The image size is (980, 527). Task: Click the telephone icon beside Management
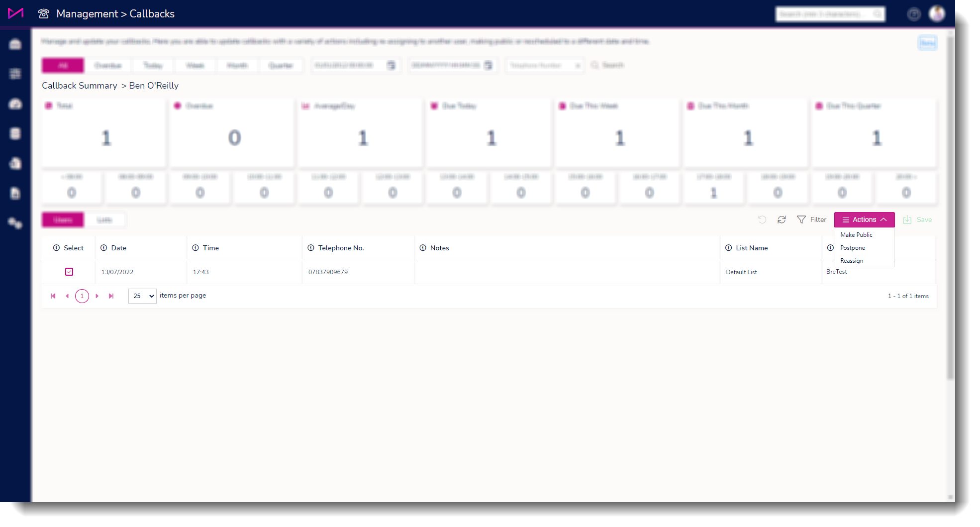point(44,13)
